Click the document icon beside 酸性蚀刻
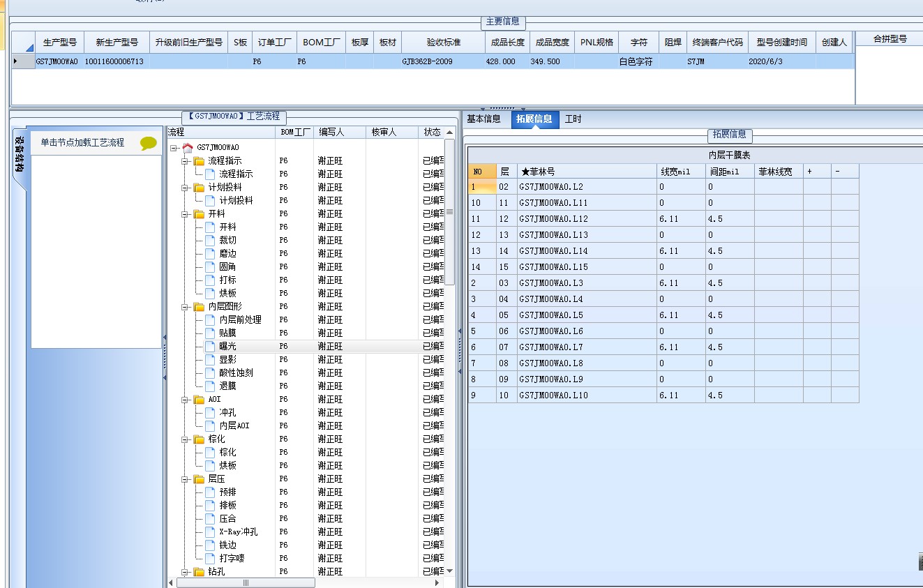 211,372
